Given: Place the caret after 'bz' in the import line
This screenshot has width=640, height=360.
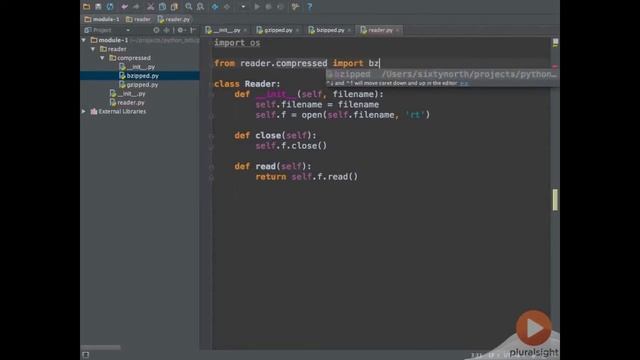Looking at the screenshot, I should pyautogui.click(x=380, y=63).
